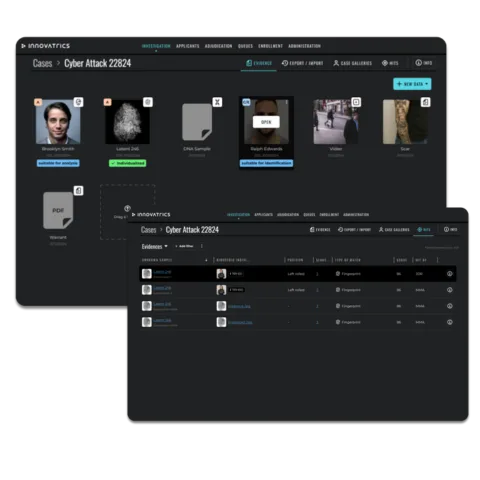This screenshot has width=480, height=480.
Task: Click 'Left rolled' in highlighted hits row
Action: (x=296, y=274)
